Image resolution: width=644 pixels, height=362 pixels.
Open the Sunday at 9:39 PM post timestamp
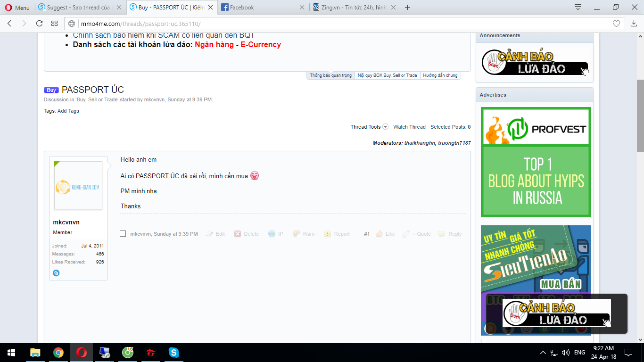[176, 234]
